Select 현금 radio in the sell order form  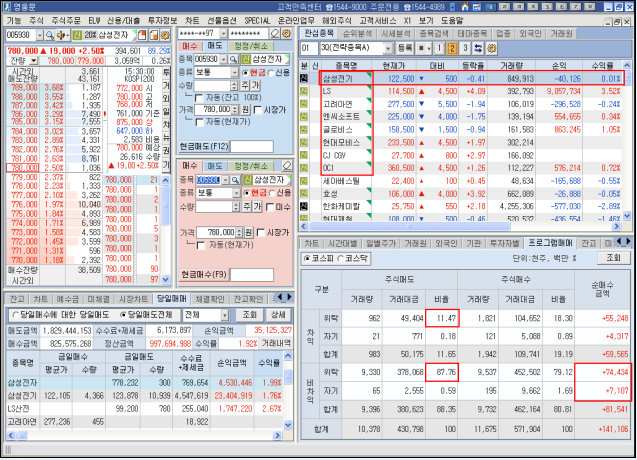coord(245,73)
